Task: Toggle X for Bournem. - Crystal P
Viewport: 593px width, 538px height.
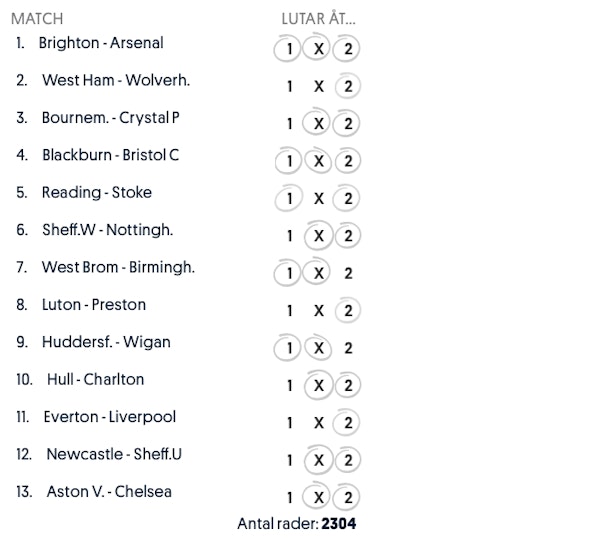Action: click(x=319, y=124)
